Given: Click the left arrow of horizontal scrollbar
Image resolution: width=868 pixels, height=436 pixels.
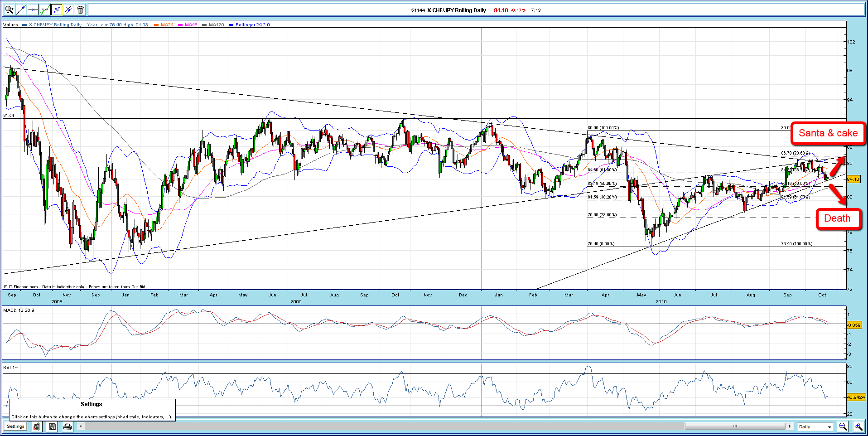Looking at the screenshot, I should pyautogui.click(x=81, y=426).
